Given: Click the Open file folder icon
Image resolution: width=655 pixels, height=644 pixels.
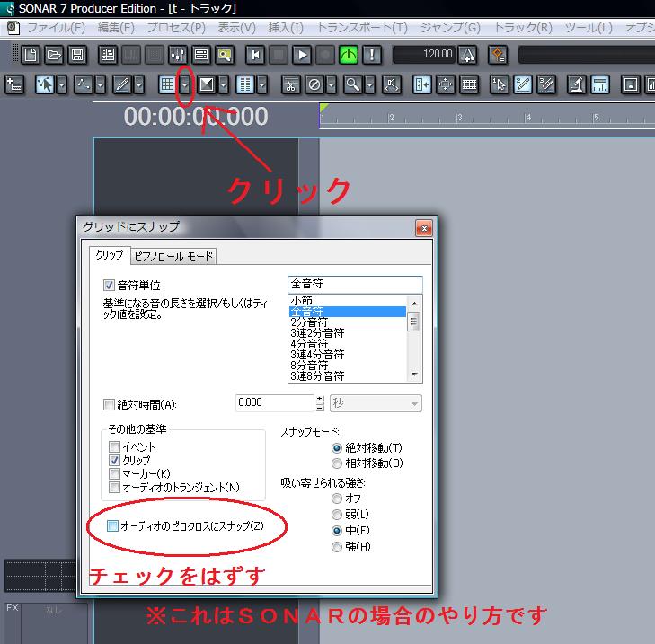Looking at the screenshot, I should [x=54, y=55].
